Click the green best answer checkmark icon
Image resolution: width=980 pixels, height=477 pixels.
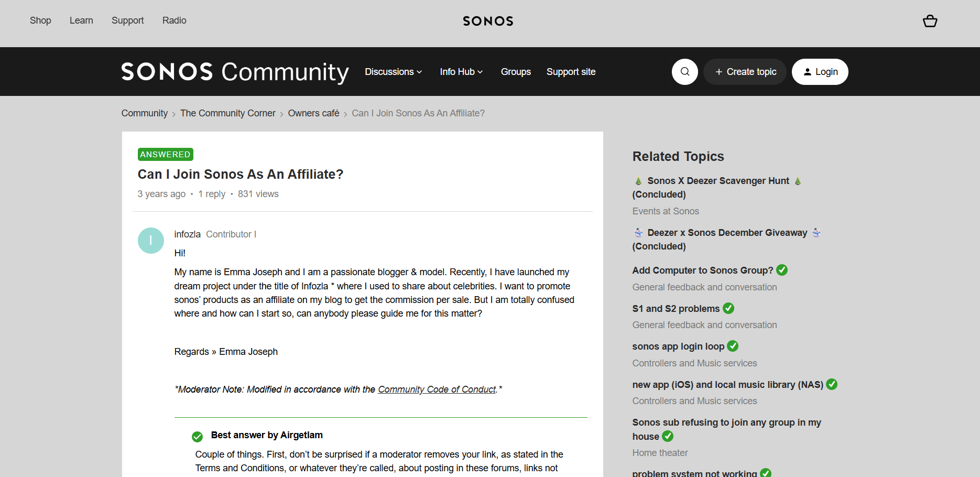[x=197, y=437]
